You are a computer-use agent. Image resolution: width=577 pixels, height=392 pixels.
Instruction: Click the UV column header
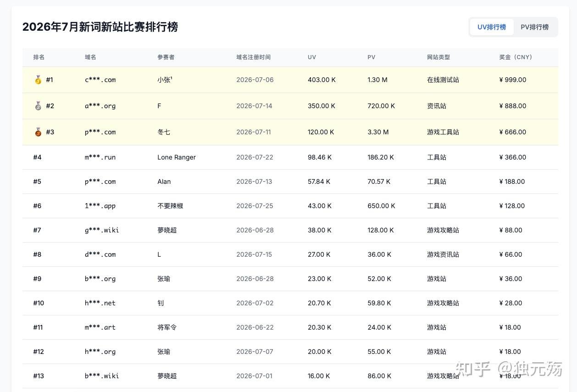[x=312, y=57]
